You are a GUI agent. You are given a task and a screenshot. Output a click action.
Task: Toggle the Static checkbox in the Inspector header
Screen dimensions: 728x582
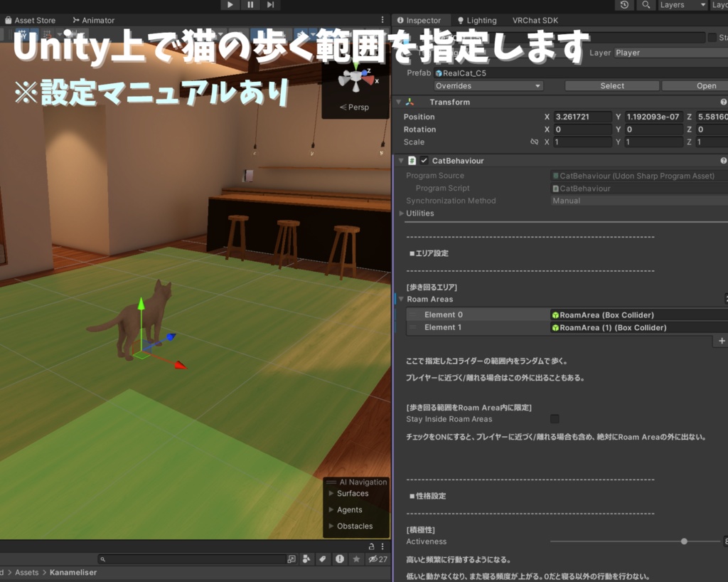coord(712,37)
